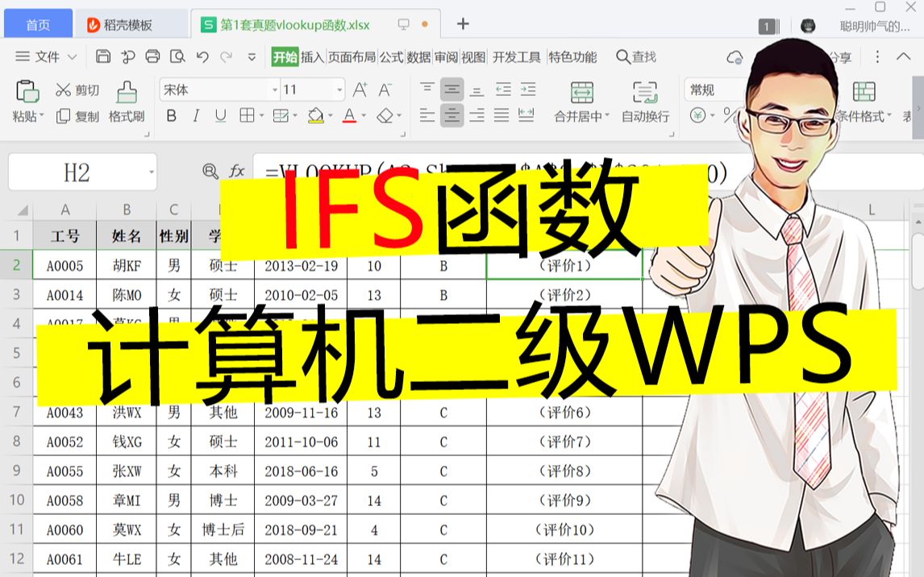Expand the 合并居中 merge dropdown
This screenshot has width=924, height=577.
[607, 116]
